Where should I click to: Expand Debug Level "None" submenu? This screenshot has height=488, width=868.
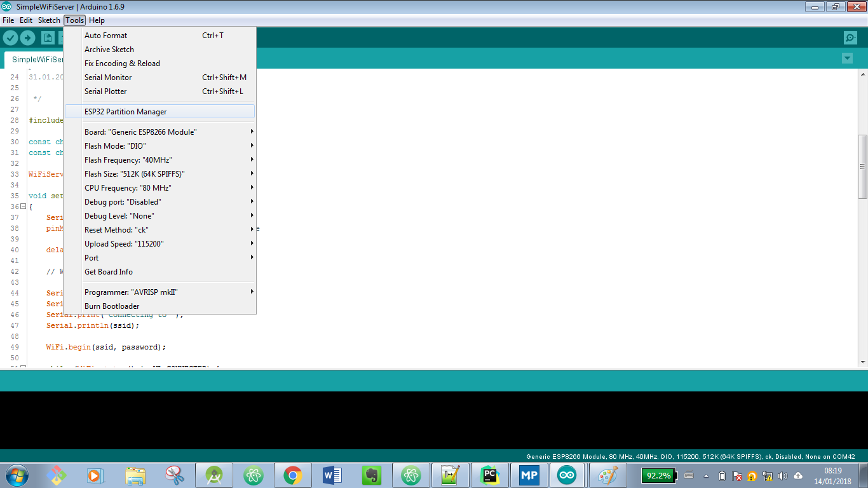pos(160,216)
